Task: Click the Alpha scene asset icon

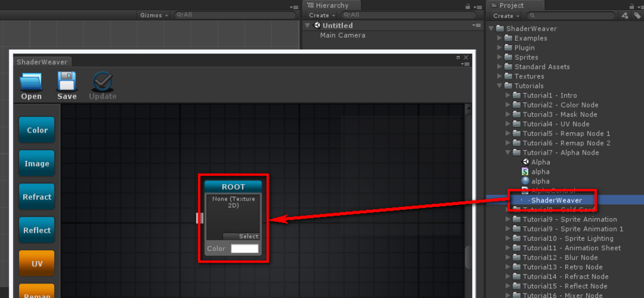Action: pyautogui.click(x=525, y=162)
